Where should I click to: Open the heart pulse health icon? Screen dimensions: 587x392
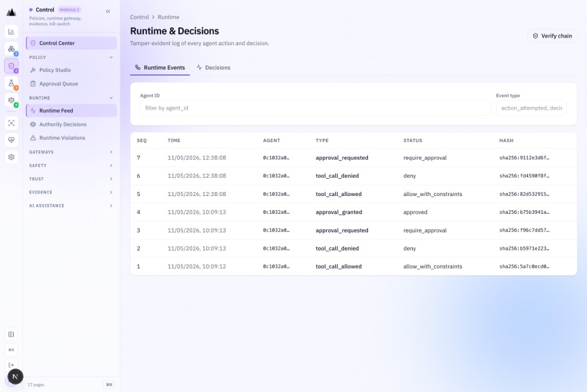11,140
